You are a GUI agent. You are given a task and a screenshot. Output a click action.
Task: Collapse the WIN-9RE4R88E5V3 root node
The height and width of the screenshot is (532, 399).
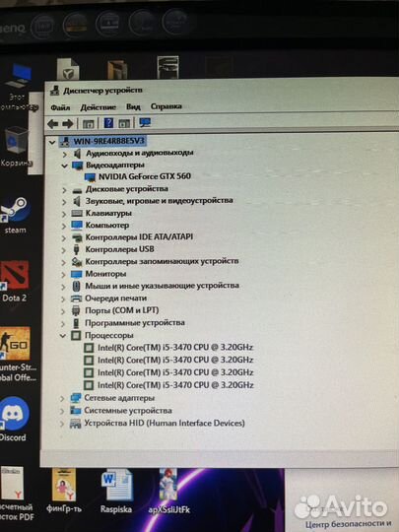pyautogui.click(x=52, y=143)
